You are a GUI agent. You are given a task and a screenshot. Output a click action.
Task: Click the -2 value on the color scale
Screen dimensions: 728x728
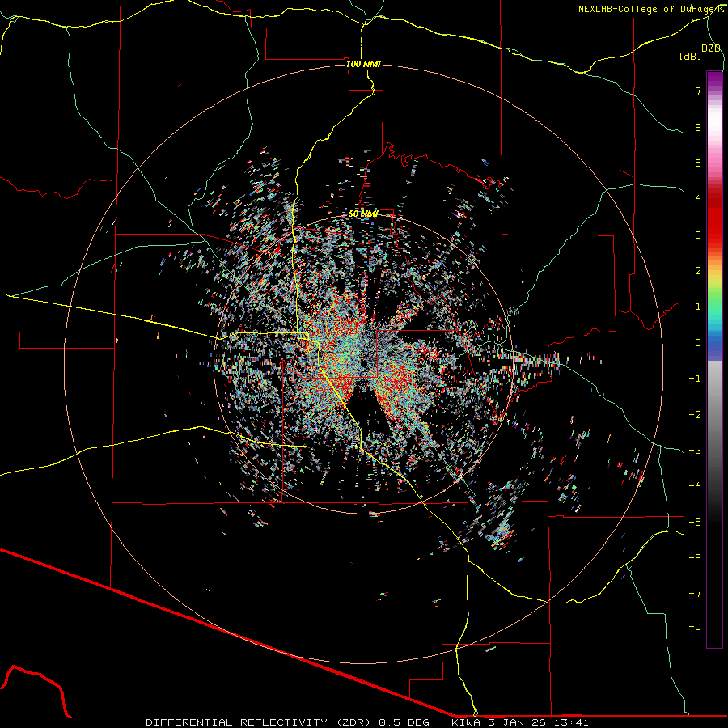tap(695, 414)
